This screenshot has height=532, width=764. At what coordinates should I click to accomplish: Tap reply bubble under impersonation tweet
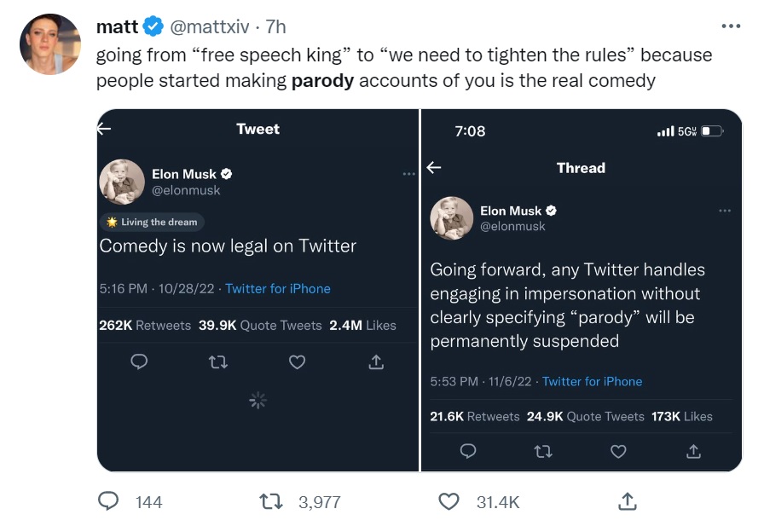[468, 451]
